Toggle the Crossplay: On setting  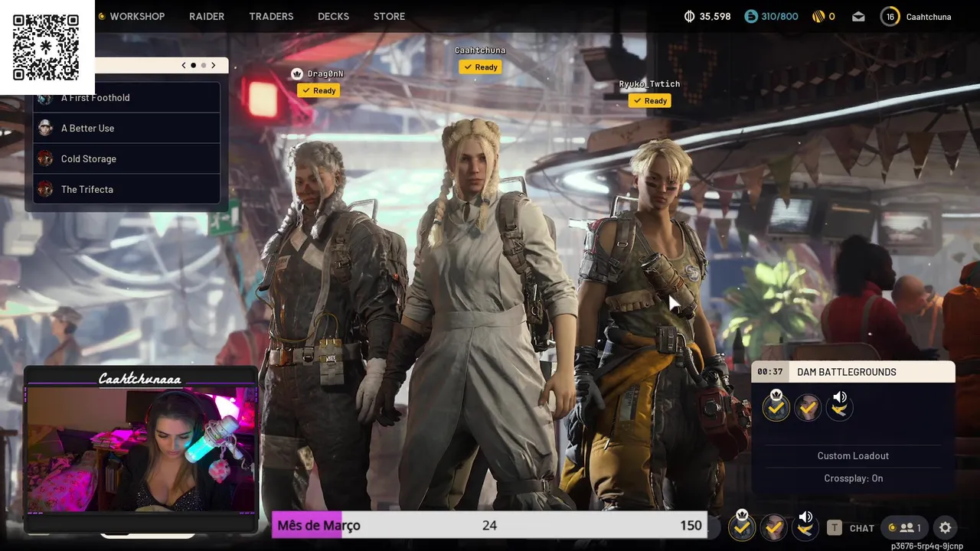(853, 478)
